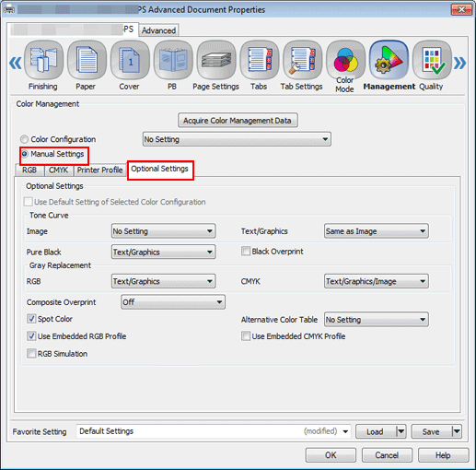The width and height of the screenshot is (476, 470).
Task: Open the Paper settings icon
Action: pos(87,60)
